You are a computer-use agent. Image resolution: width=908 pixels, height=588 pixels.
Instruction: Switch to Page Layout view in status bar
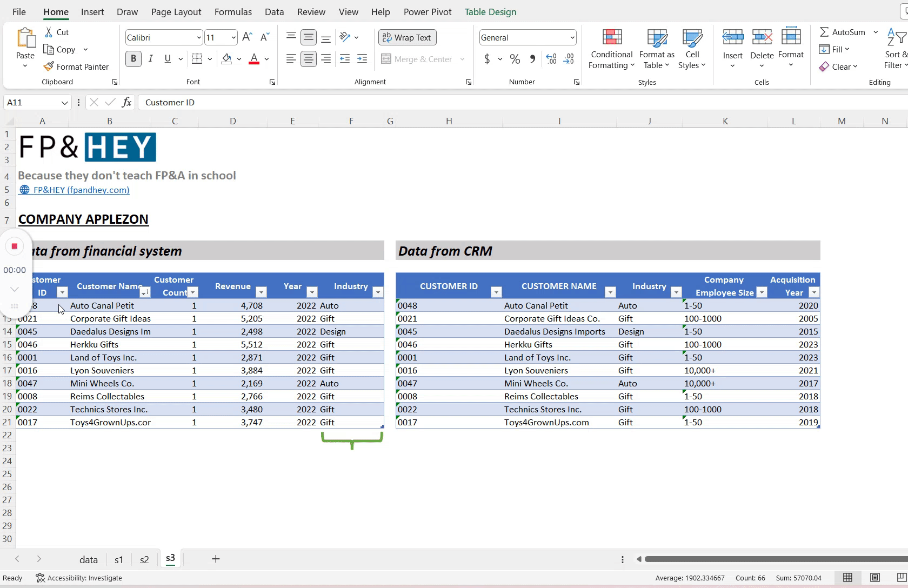(875, 578)
